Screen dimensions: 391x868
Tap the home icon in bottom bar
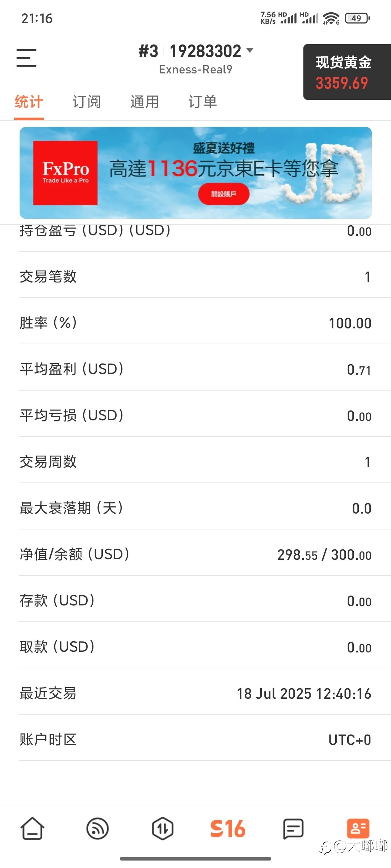33,828
